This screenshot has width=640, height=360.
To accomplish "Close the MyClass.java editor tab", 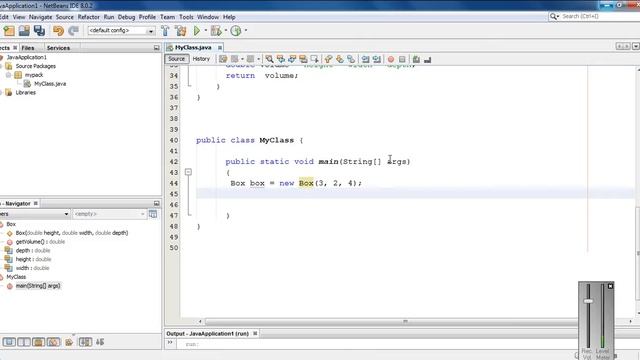I will pos(220,48).
